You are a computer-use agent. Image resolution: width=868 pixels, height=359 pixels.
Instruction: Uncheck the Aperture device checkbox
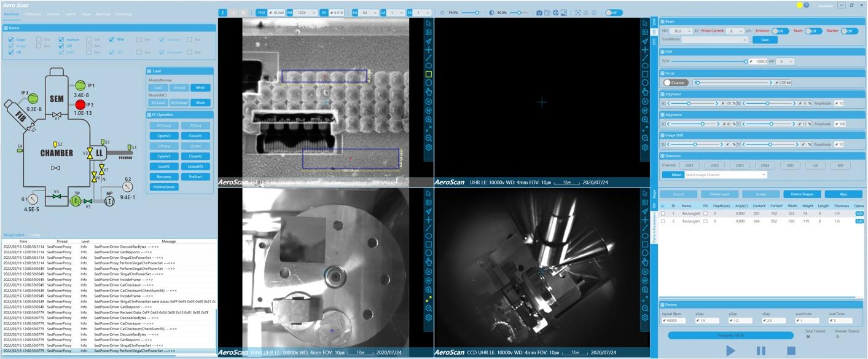[x=61, y=39]
